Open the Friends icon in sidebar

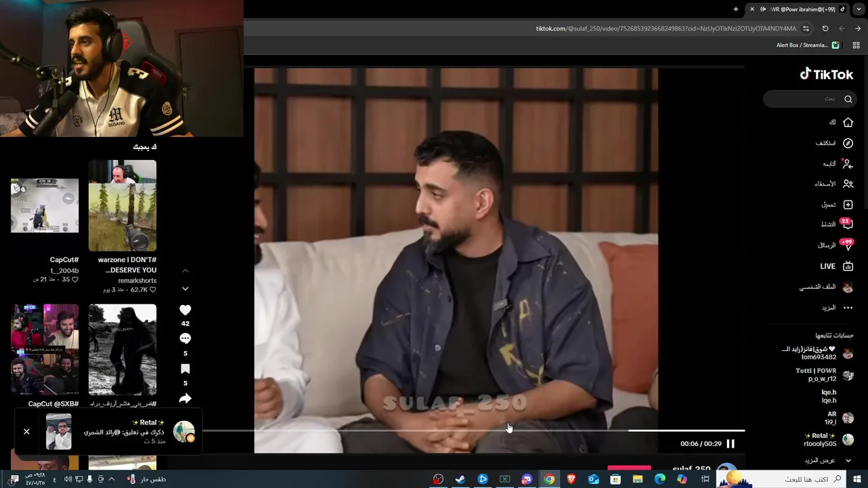click(848, 184)
